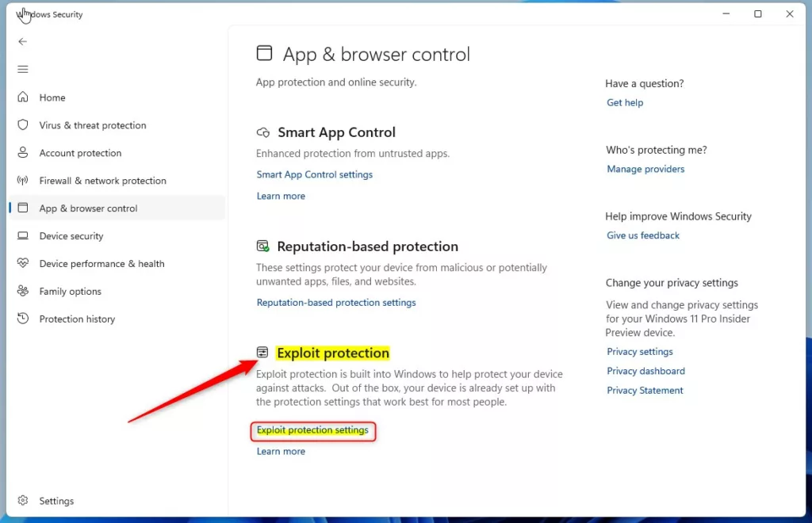Select Device performance & health heart icon
Image resolution: width=812 pixels, height=523 pixels.
point(23,263)
